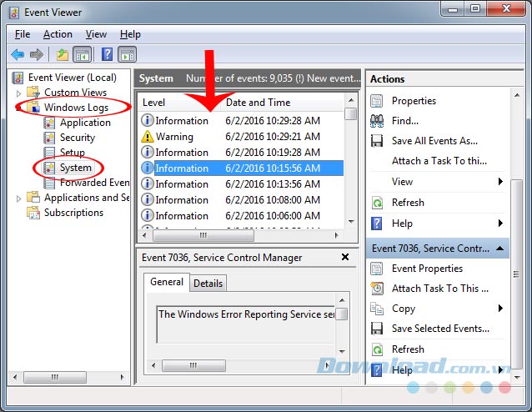The height and width of the screenshot is (412, 532).
Task: Click Save All Events As... action
Action: 434,141
